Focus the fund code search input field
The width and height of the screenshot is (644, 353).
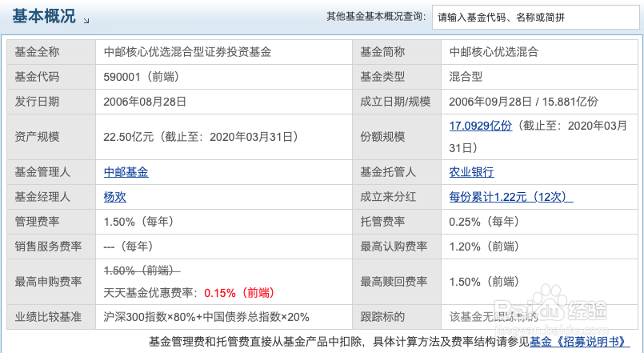(535, 18)
